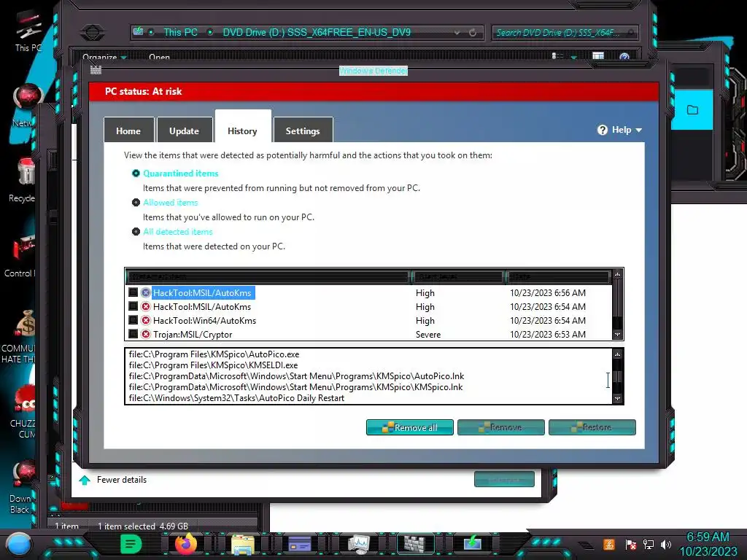Image resolution: width=747 pixels, height=560 pixels.
Task: Open the Action Center flag tray icon
Action: (631, 544)
